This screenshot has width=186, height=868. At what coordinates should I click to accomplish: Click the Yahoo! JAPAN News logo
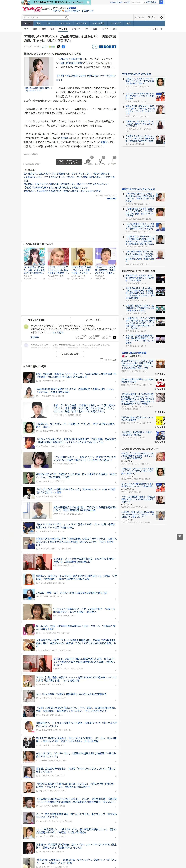[x=37, y=9]
